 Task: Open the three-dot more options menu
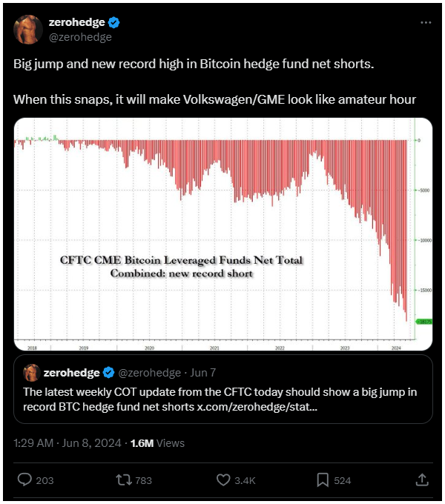(426, 22)
